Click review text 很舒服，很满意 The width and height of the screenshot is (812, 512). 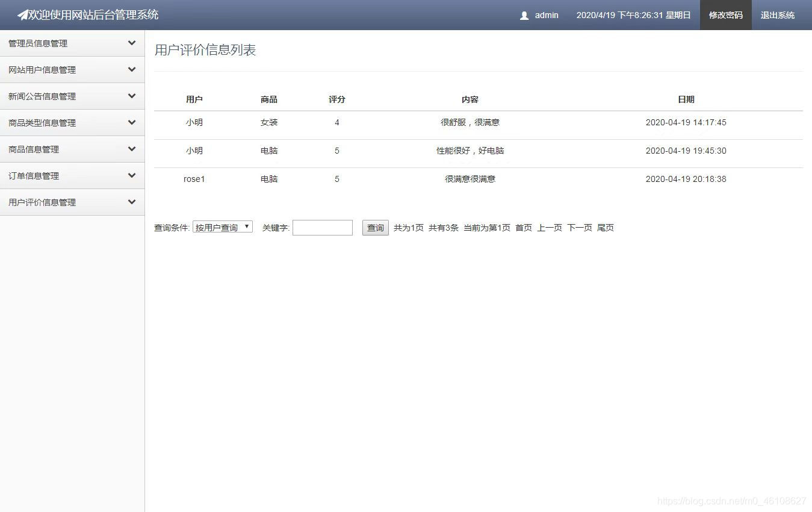click(x=470, y=122)
